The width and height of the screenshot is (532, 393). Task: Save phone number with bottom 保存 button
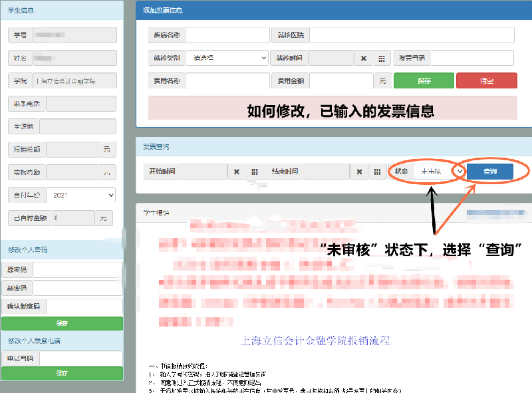62,374
